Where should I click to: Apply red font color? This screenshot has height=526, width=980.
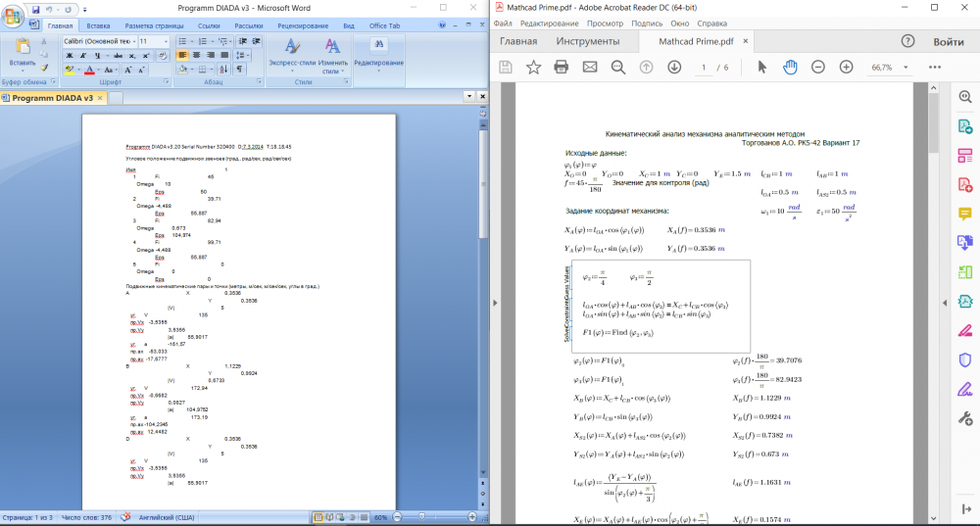tap(89, 70)
